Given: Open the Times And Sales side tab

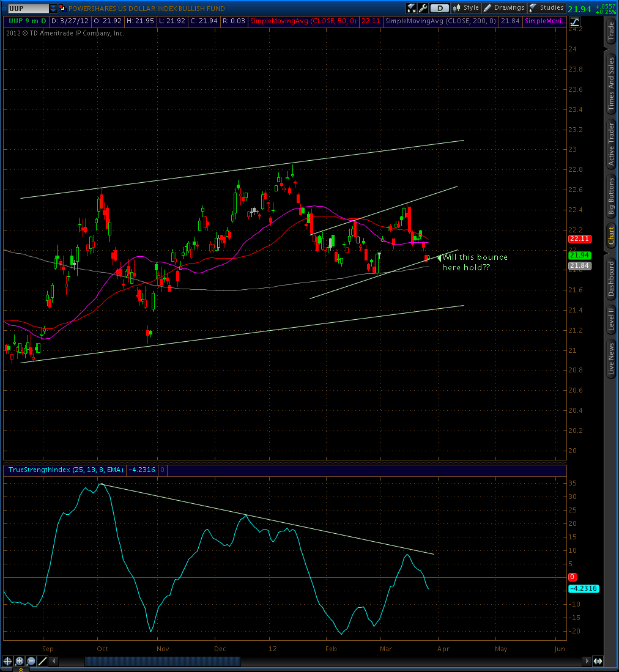Looking at the screenshot, I should 611,84.
